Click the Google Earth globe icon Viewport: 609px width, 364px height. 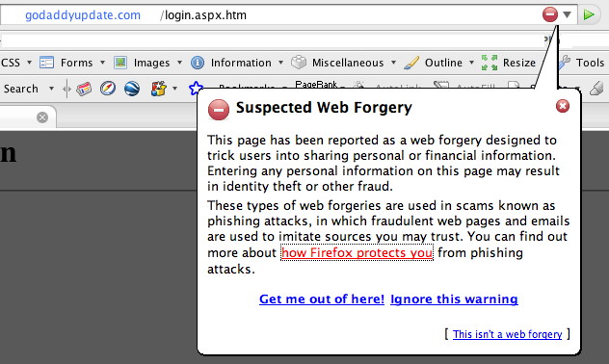click(x=132, y=89)
